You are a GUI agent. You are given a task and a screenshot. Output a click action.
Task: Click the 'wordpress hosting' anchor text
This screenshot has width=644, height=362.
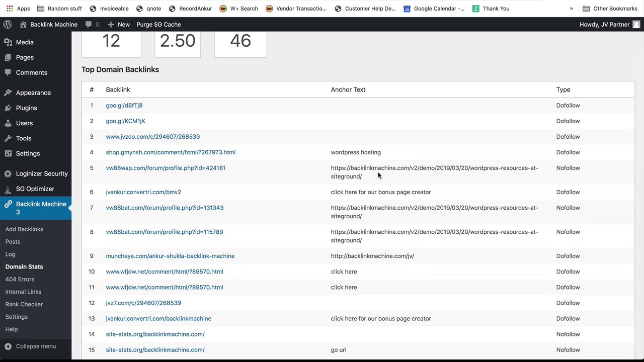pos(356,152)
